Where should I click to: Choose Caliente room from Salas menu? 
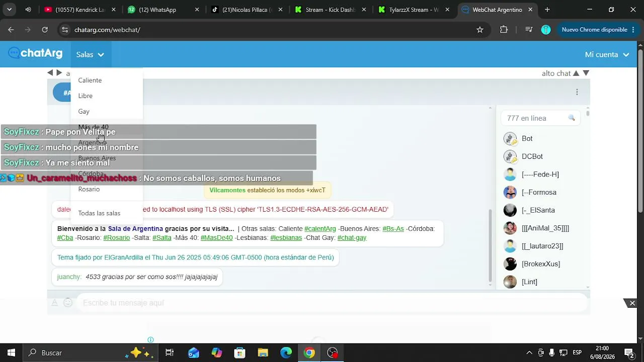[x=90, y=80]
